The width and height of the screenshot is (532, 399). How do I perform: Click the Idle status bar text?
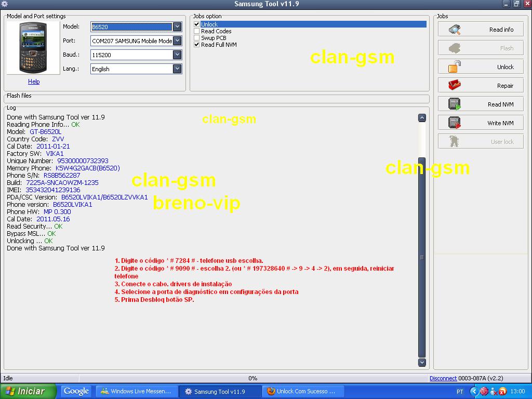click(8, 378)
